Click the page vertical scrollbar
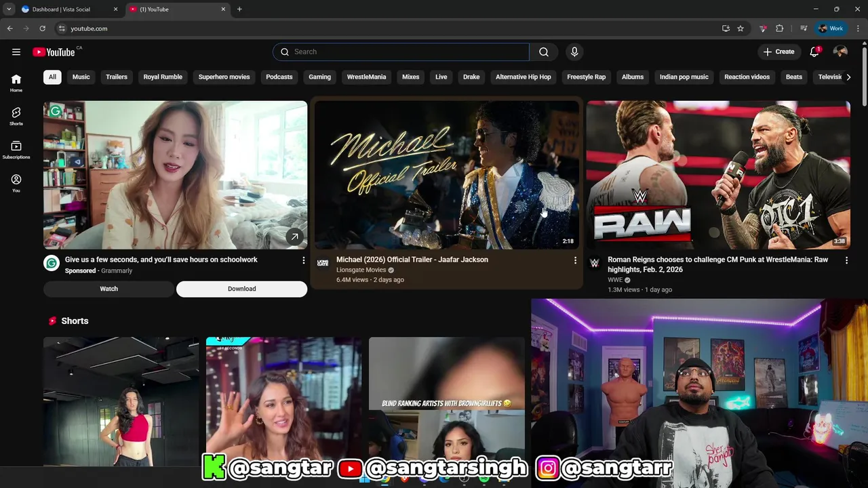 (x=864, y=75)
